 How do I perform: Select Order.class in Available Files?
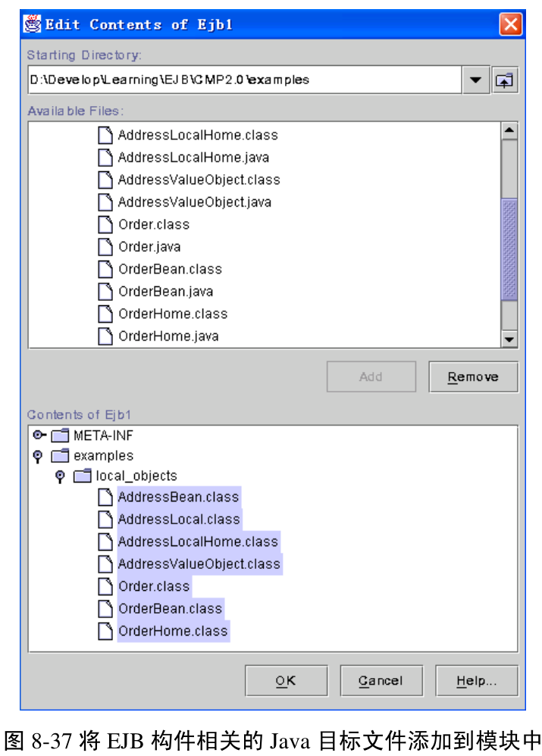(154, 224)
